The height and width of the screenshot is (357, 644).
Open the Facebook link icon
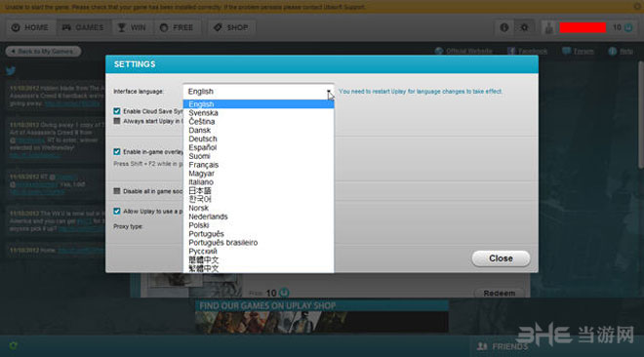[511, 51]
